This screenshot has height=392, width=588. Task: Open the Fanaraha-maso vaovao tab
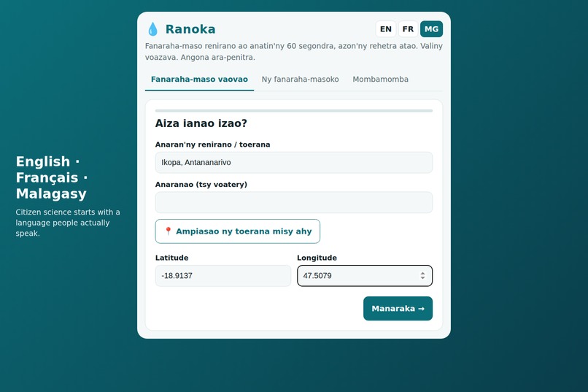tap(199, 79)
